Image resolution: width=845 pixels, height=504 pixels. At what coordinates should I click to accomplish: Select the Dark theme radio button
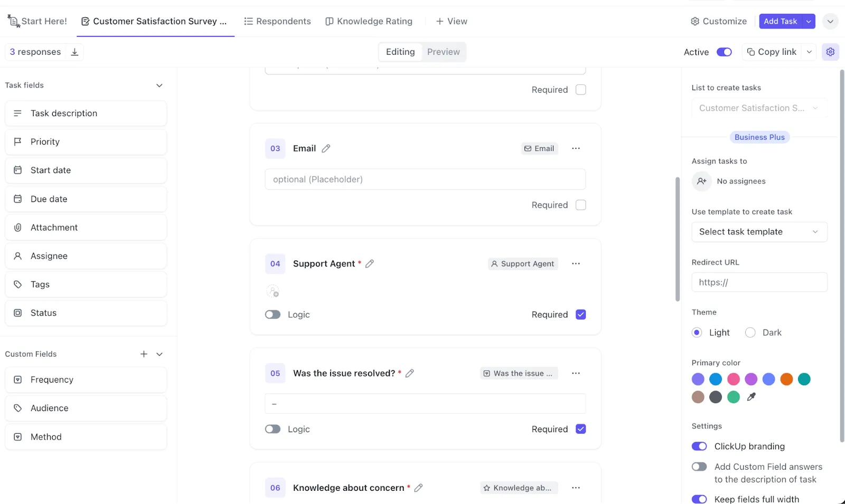coord(750,332)
